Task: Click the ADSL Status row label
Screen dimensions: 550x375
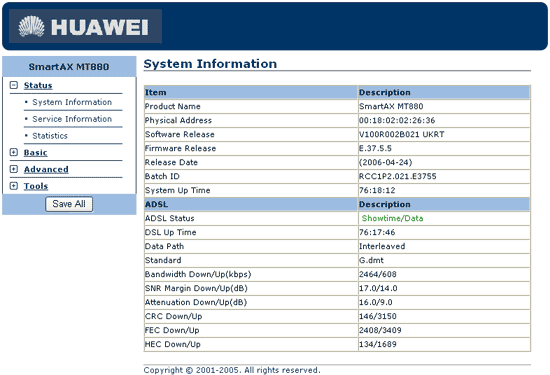Action: 169,218
